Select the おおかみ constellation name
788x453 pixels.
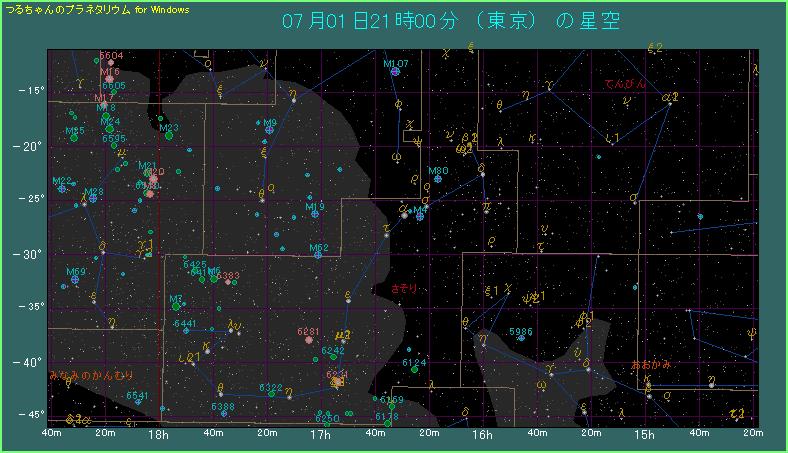(x=653, y=365)
